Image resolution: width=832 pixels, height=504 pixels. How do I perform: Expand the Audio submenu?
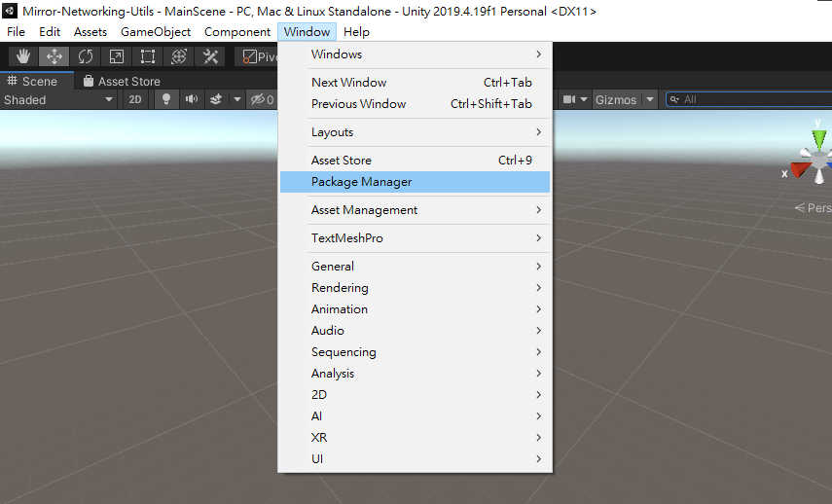[415, 331]
